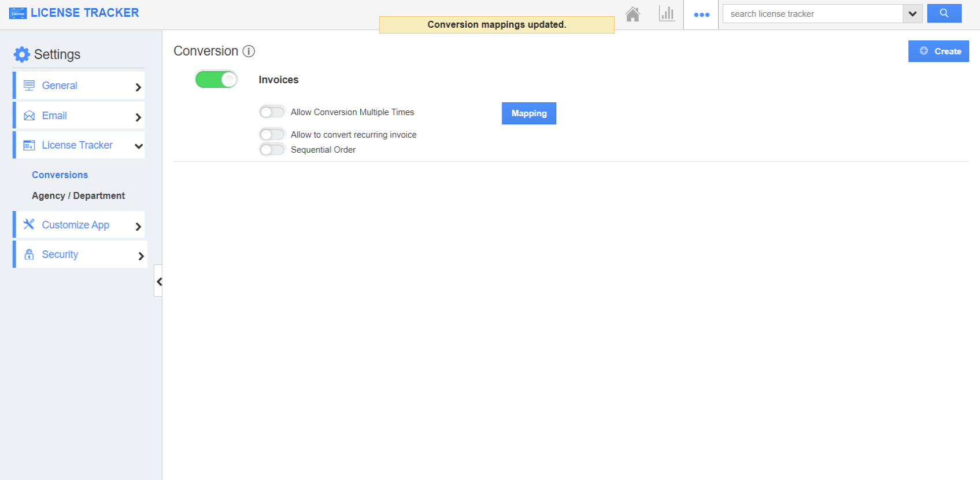This screenshot has width=980, height=480.
Task: Click the Settings gear icon
Action: click(22, 54)
